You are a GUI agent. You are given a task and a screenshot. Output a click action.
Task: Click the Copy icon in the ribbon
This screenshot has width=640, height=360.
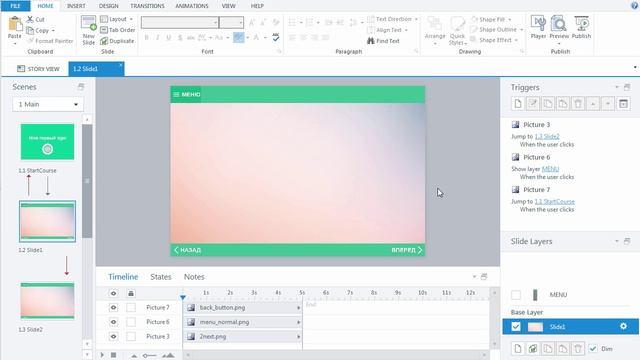click(x=30, y=30)
